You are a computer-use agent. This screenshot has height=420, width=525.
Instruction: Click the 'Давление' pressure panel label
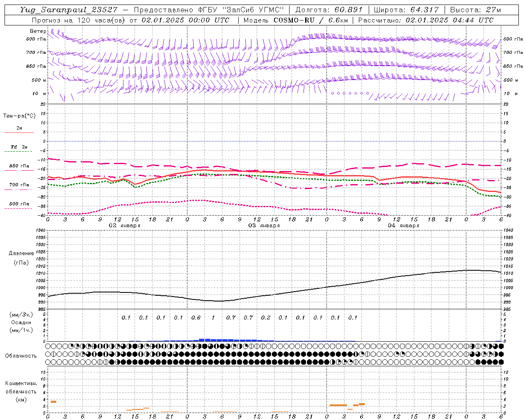(x=21, y=253)
